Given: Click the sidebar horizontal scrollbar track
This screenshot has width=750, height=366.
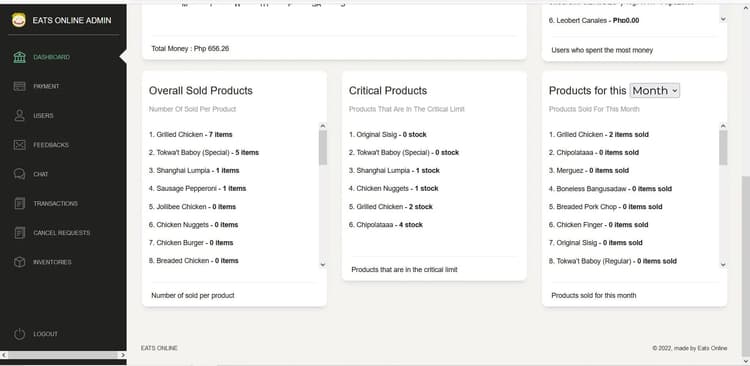Looking at the screenshot, I should 63,355.
